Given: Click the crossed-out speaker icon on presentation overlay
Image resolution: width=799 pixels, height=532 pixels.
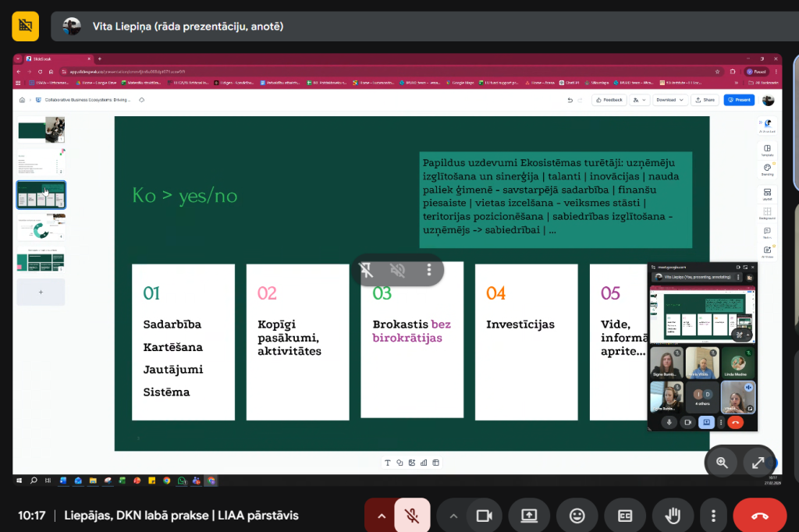Looking at the screenshot, I should 398,270.
